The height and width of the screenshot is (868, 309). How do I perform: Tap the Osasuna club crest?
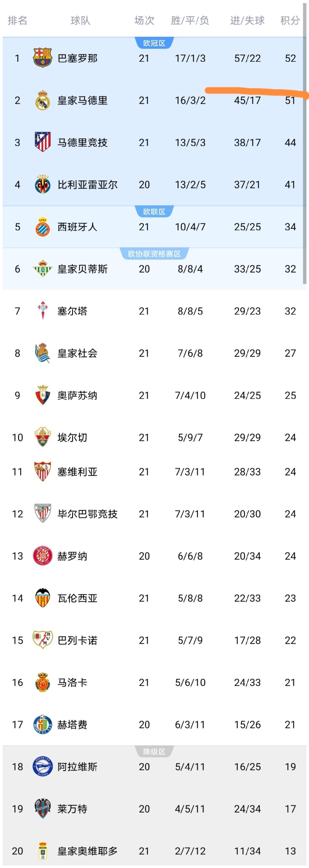[42, 395]
